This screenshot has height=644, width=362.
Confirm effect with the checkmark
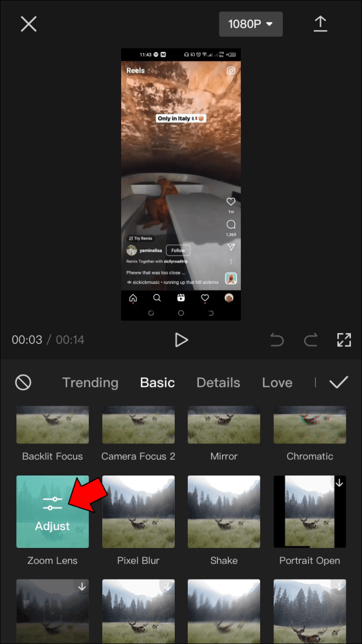tap(339, 383)
